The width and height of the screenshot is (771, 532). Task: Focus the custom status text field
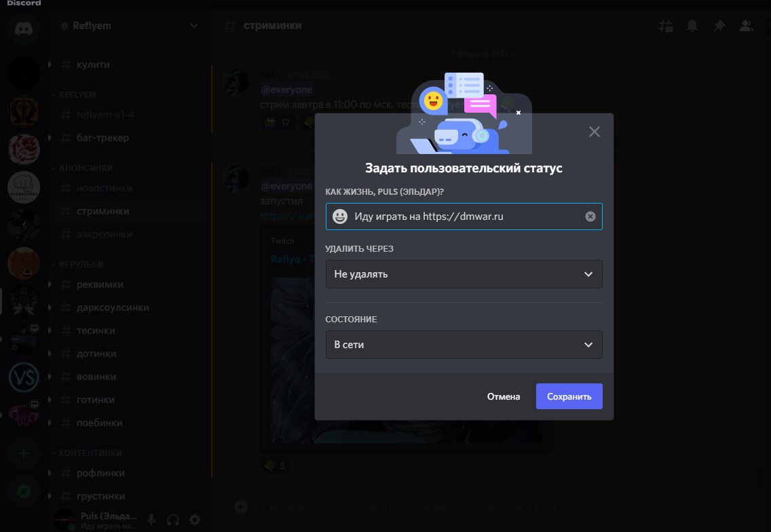click(464, 216)
